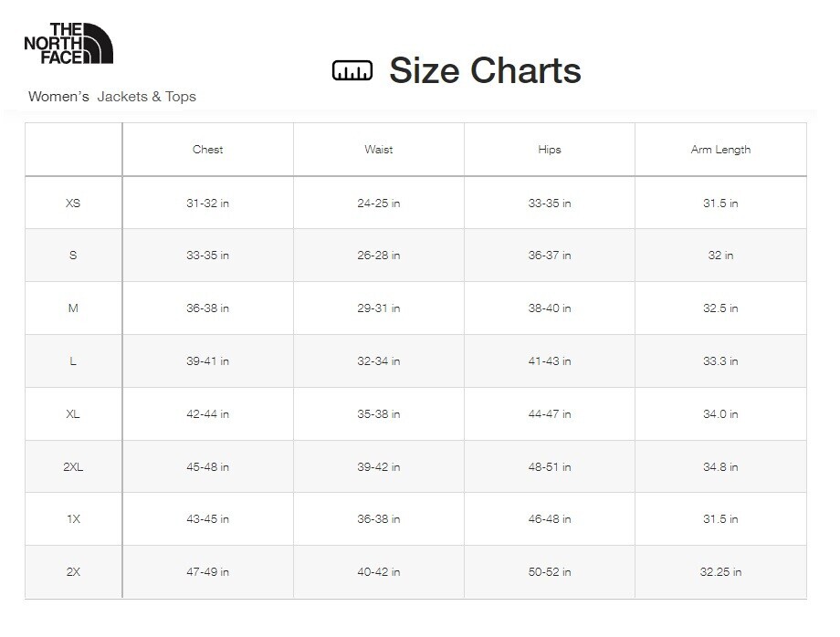Click the Size Charts heading

point(485,71)
